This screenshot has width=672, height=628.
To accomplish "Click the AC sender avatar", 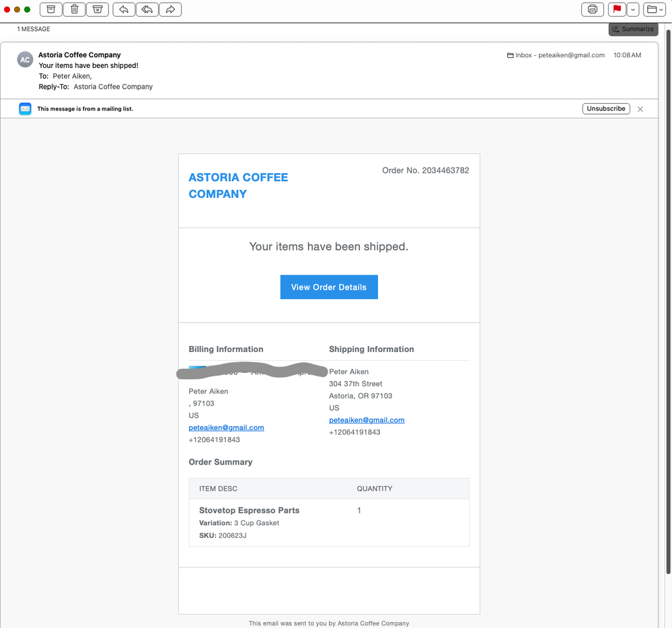I will tap(25, 60).
